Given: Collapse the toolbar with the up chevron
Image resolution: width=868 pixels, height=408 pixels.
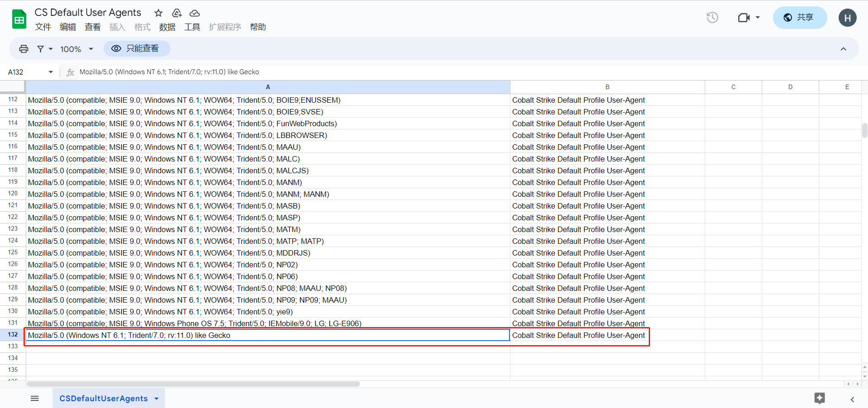Looking at the screenshot, I should tap(843, 49).
